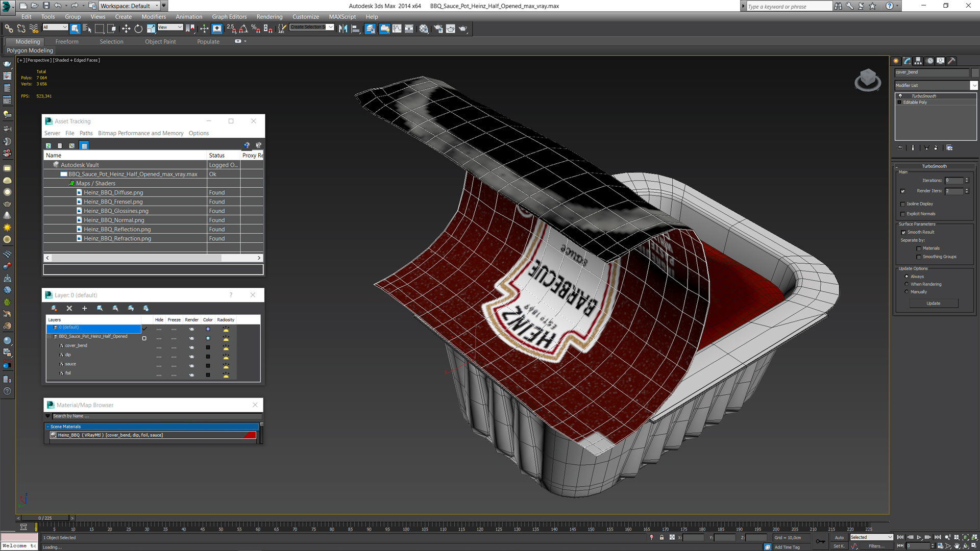Open the MAXScript menu
The image size is (980, 551).
click(342, 17)
